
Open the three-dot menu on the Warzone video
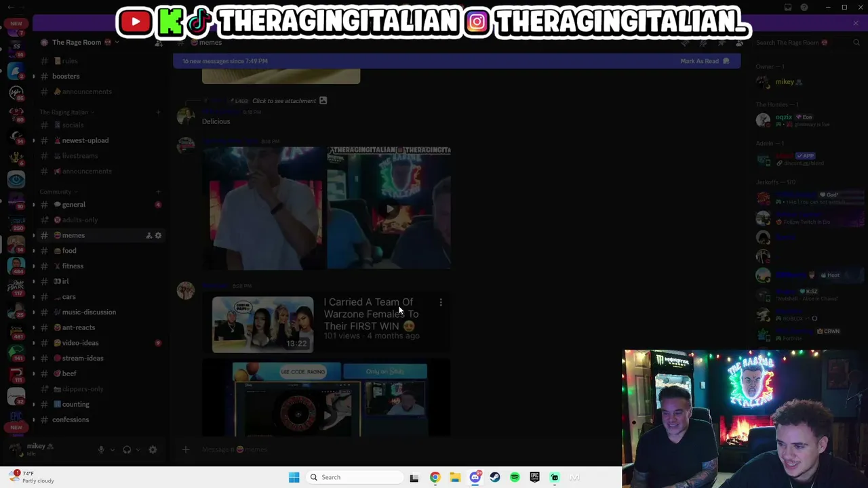pos(441,303)
